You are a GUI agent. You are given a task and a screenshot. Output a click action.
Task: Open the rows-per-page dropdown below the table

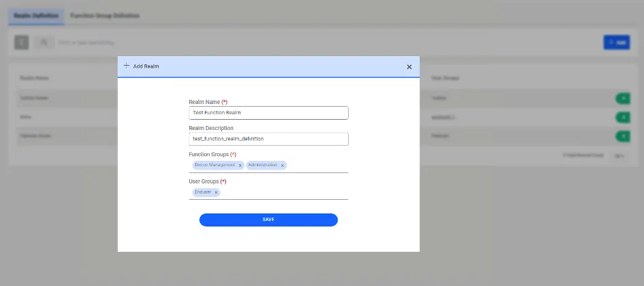[619, 155]
